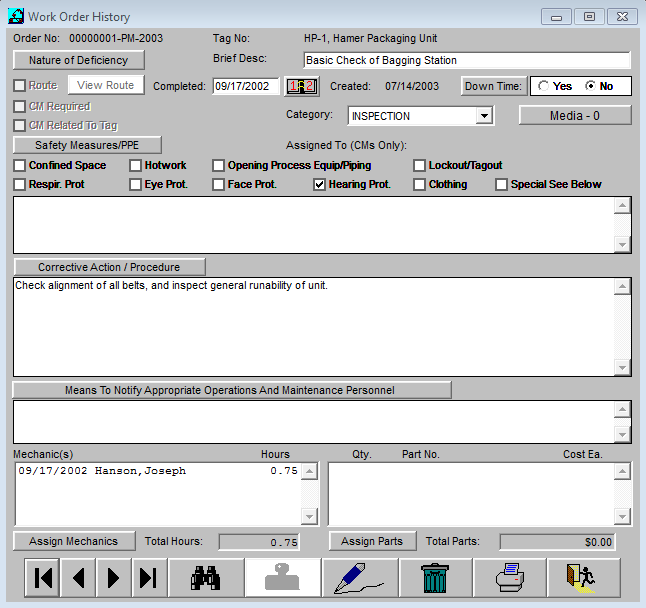
Task: Delete record using the trash can icon
Action: (435, 578)
